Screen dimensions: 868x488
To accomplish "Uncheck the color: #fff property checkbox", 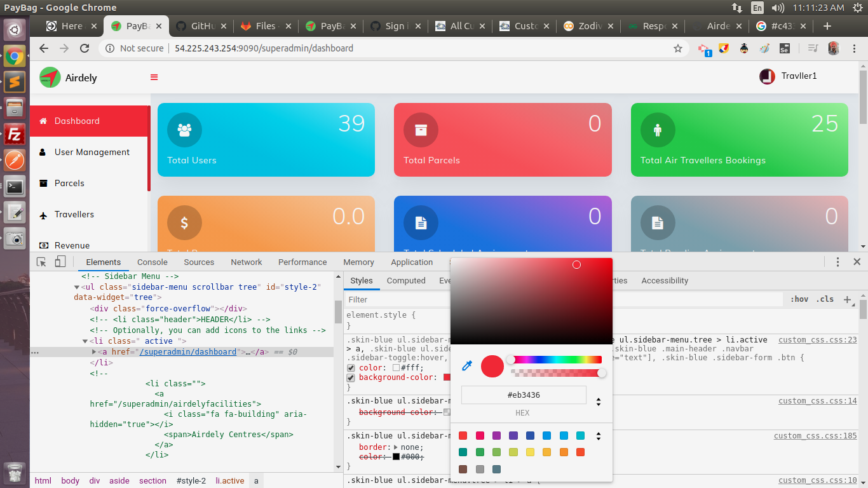I will [x=351, y=368].
